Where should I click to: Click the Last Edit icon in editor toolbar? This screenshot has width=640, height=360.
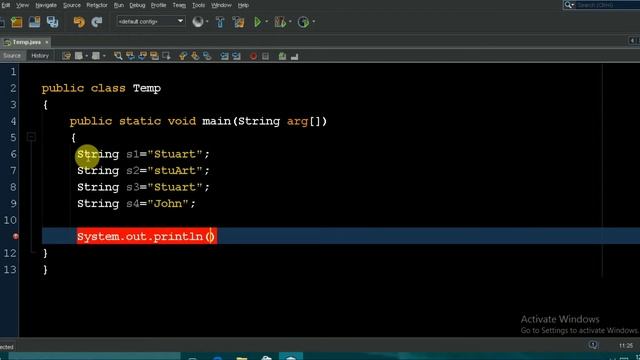tap(66, 56)
